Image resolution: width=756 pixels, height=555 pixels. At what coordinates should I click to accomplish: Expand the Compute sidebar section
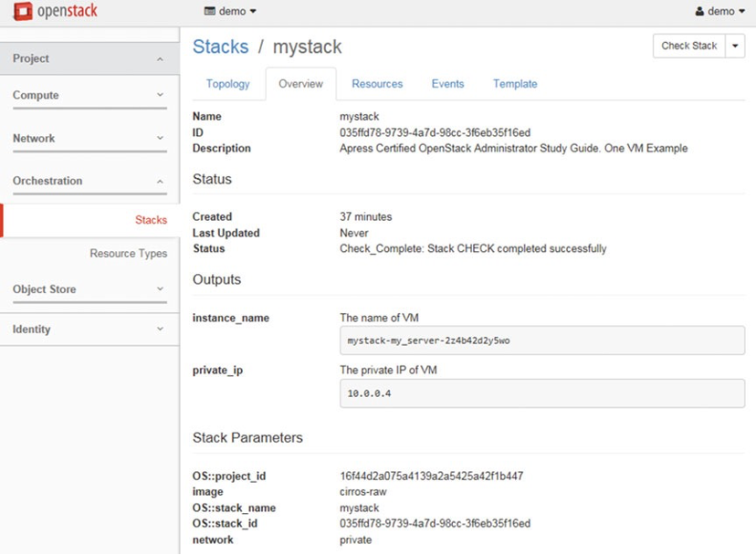pyautogui.click(x=89, y=95)
